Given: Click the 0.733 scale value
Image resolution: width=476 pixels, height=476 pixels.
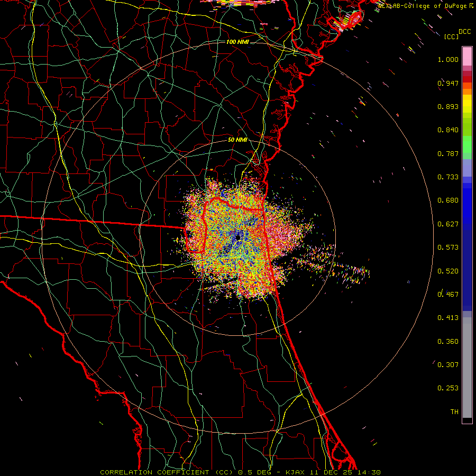Looking at the screenshot, I should pyautogui.click(x=448, y=177).
